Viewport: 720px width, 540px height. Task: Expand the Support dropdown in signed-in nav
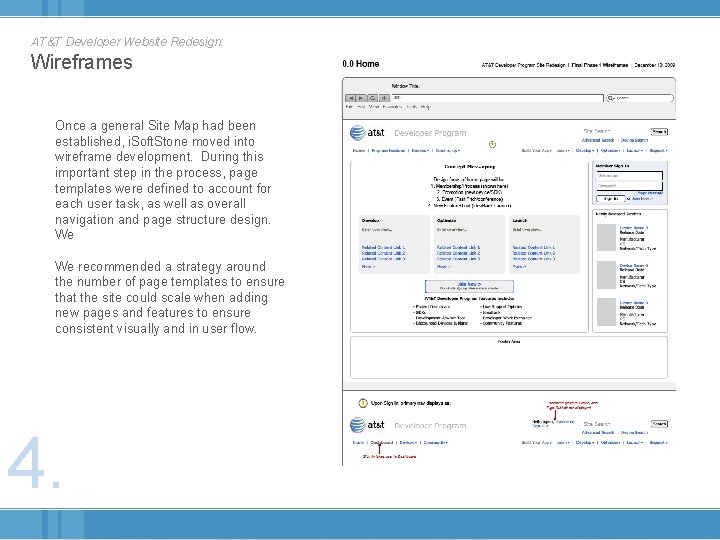point(658,443)
